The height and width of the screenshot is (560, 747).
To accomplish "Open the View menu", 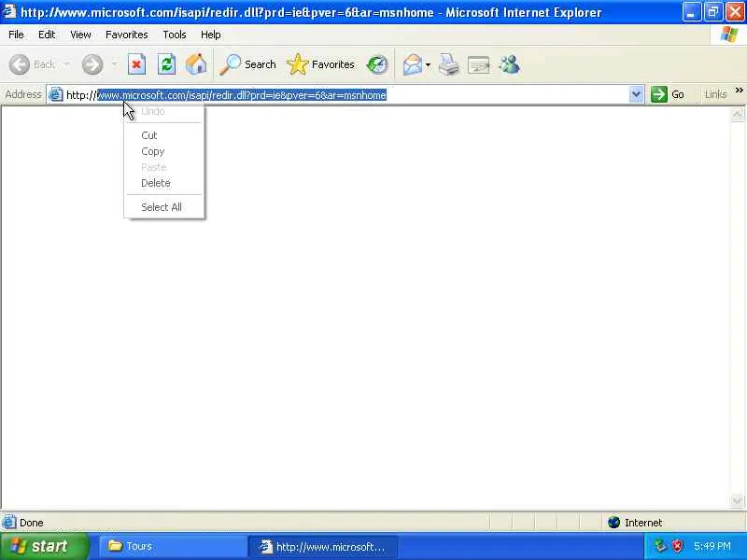I will tap(80, 35).
